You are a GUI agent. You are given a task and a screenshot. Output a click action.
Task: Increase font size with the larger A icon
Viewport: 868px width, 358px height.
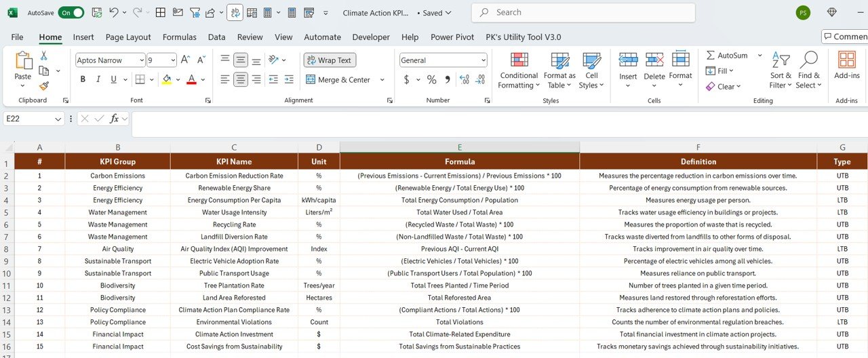pos(186,60)
